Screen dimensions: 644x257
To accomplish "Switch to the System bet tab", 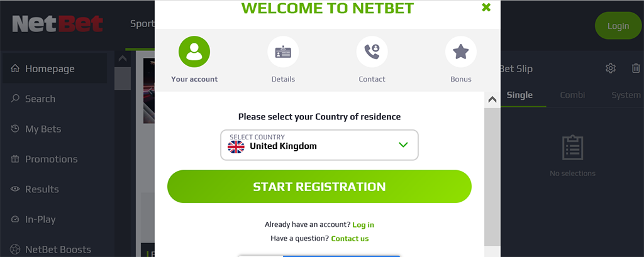I will click(626, 96).
